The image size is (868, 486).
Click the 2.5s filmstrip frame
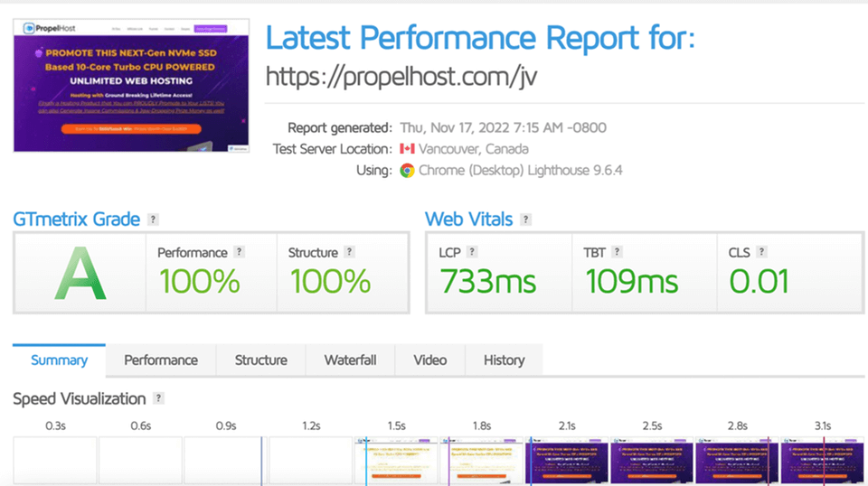pos(652,461)
